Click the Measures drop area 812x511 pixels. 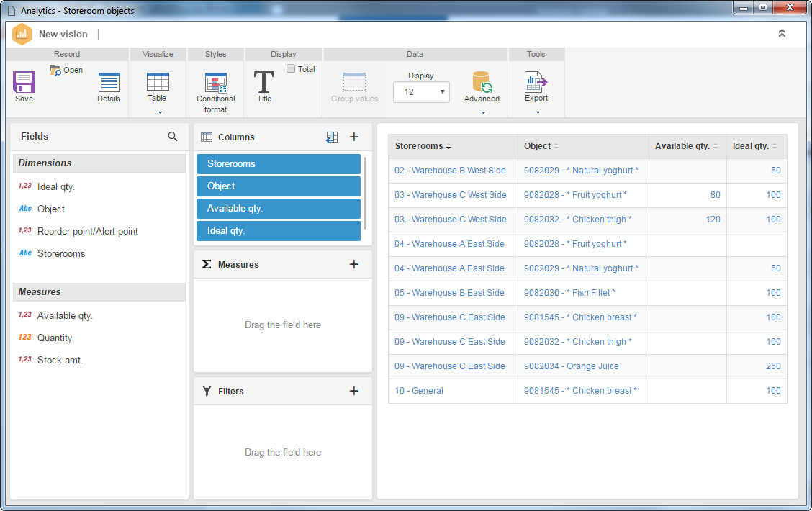pyautogui.click(x=283, y=325)
